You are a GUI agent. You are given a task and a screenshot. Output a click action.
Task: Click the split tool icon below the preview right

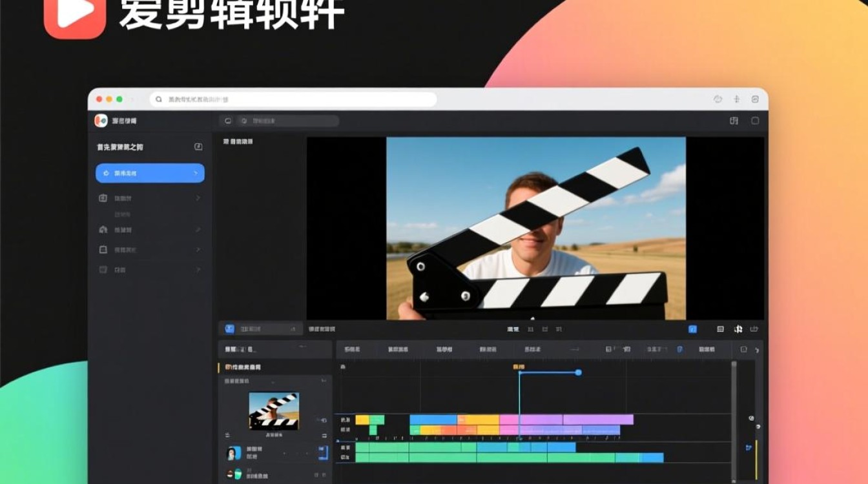[x=738, y=329]
